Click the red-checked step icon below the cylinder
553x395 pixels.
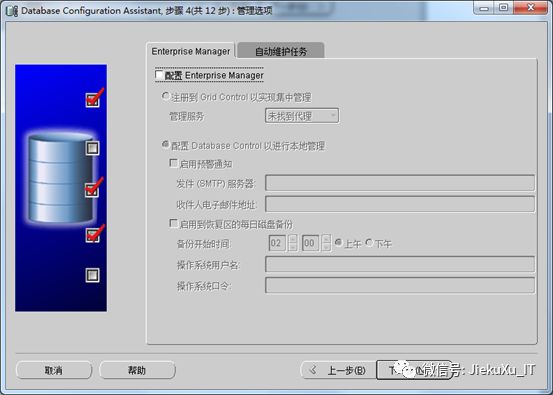click(94, 234)
